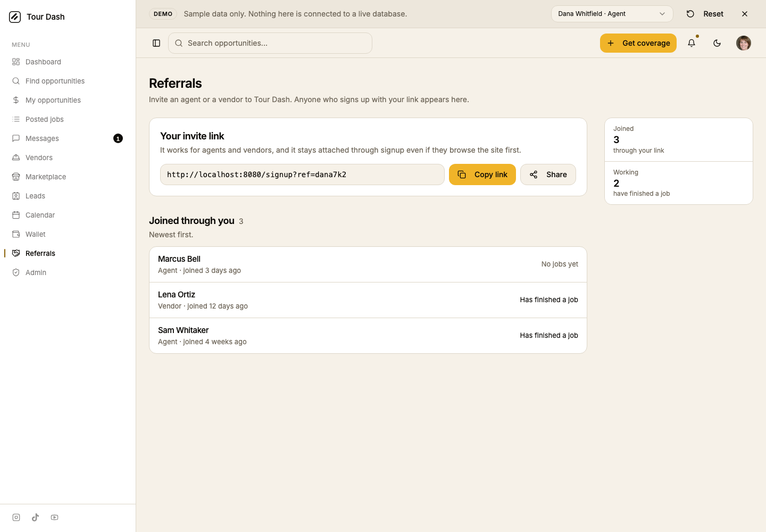Screen dimensions: 766x532
Task: Expand the Dana Whitfield · Agent dropdown
Action: pos(612,14)
